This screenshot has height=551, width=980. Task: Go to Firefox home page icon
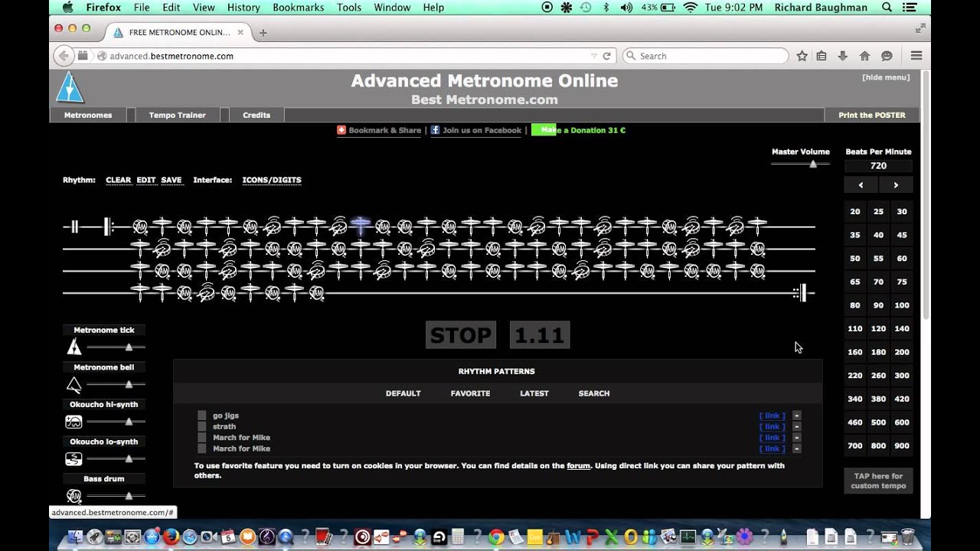pos(864,56)
